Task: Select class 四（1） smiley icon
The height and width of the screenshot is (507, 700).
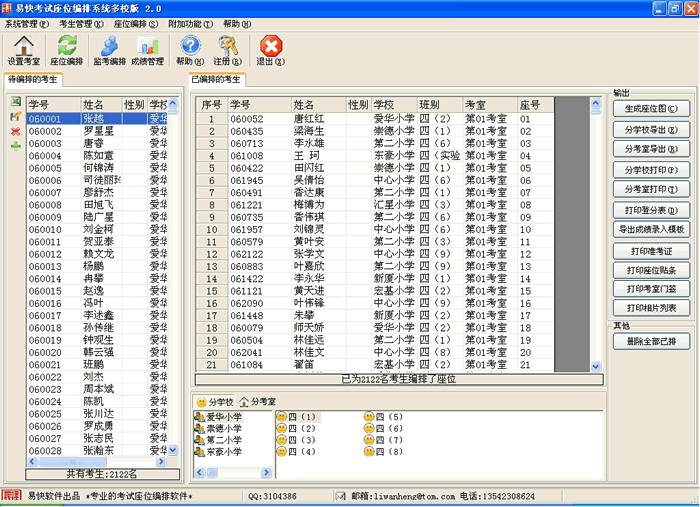Action: coord(281,417)
